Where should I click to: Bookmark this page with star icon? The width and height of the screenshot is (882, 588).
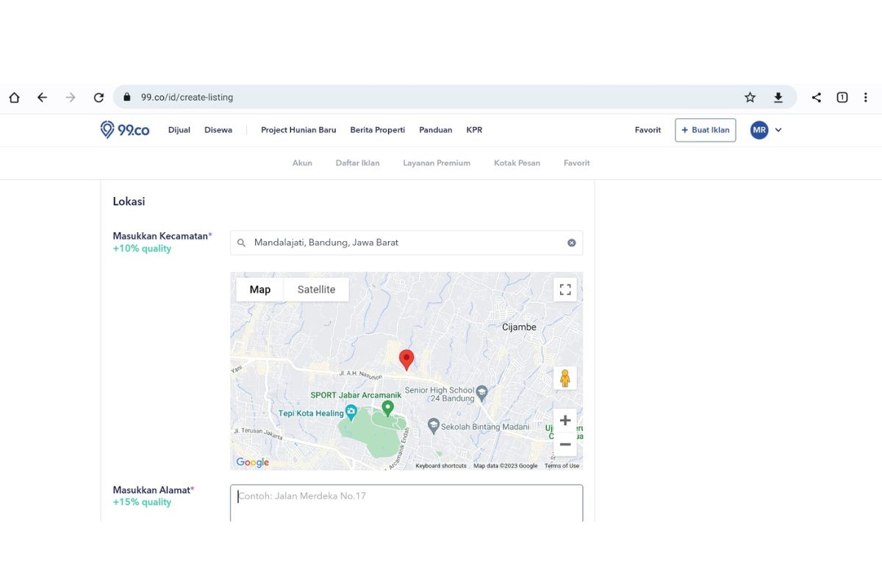(750, 97)
